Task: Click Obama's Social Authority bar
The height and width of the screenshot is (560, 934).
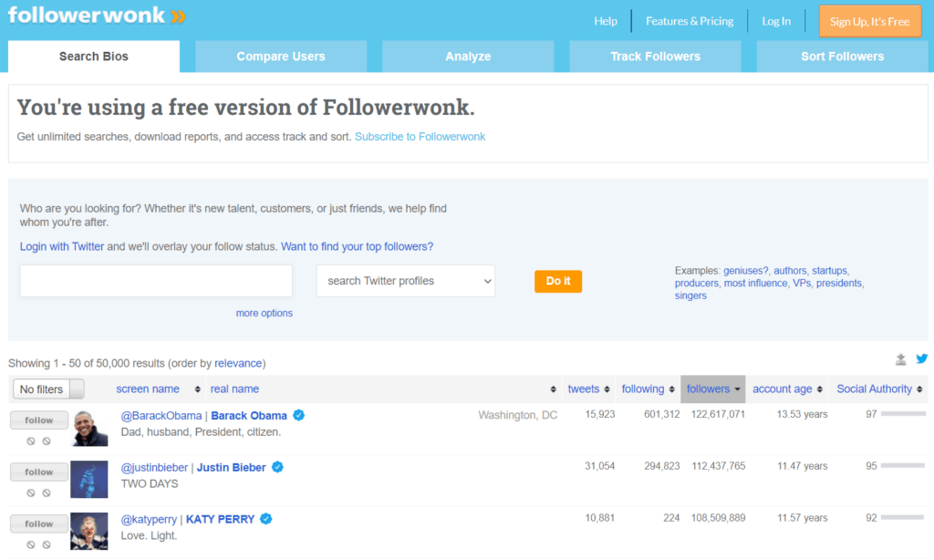Action: click(x=903, y=415)
